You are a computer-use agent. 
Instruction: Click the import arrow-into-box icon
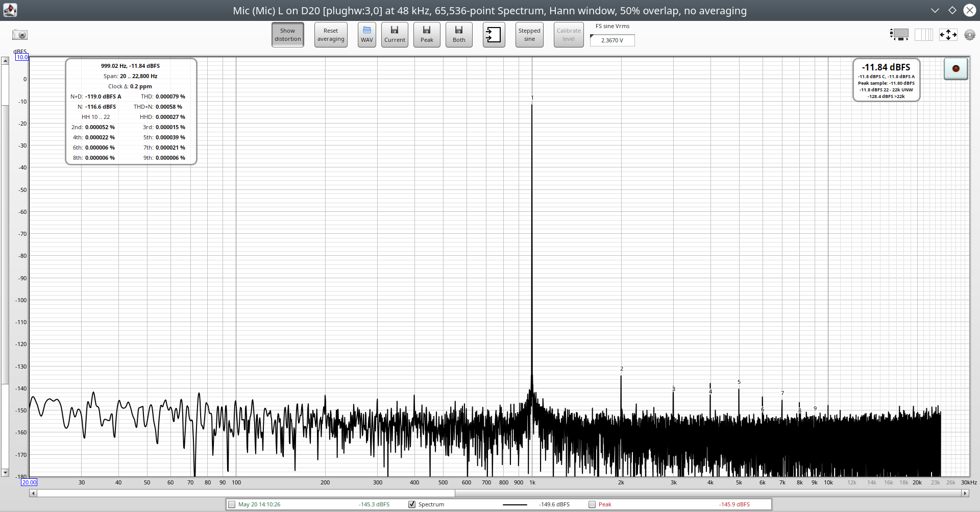tap(494, 35)
